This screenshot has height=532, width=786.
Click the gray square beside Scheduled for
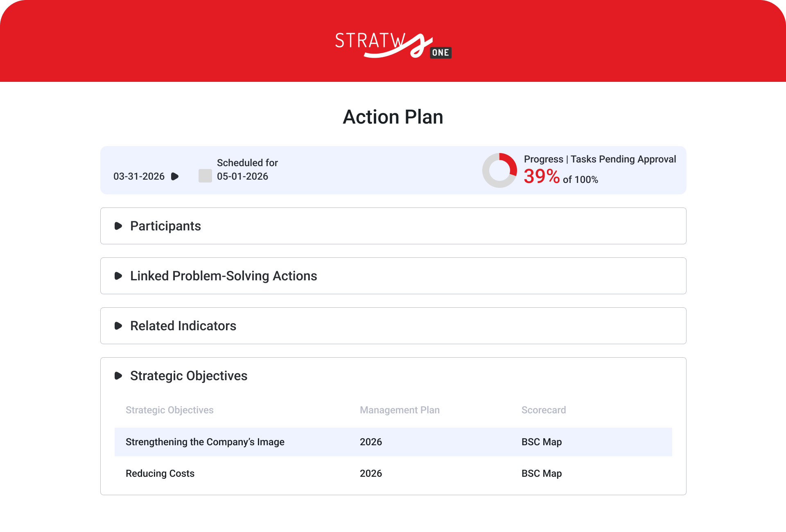point(205,176)
